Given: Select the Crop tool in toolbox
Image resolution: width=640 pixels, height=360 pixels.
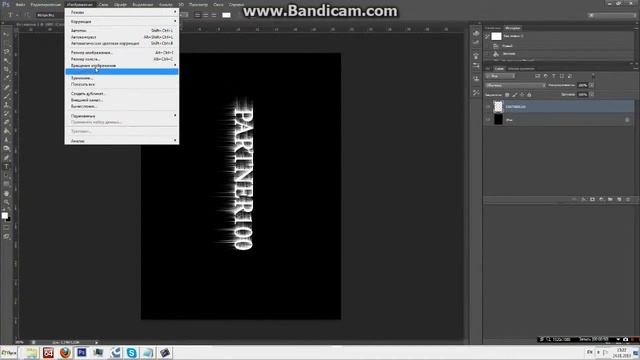Looking at the screenshot, I should point(6,69).
